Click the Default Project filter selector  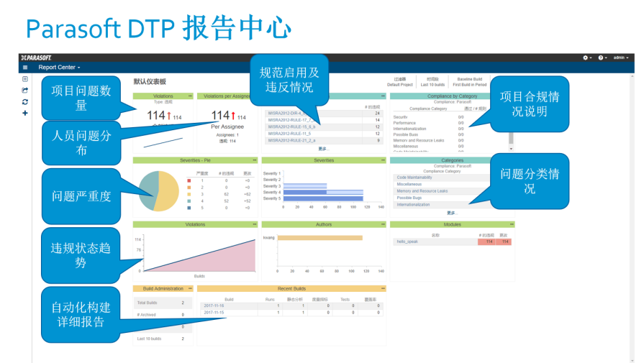399,82
